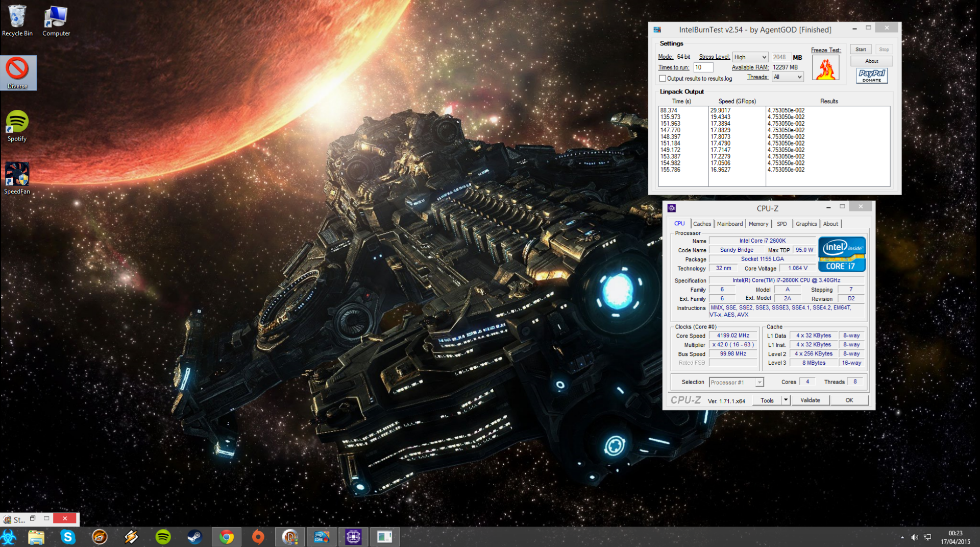Click the volume speaker tray icon
The width and height of the screenshot is (980, 547).
(x=915, y=537)
